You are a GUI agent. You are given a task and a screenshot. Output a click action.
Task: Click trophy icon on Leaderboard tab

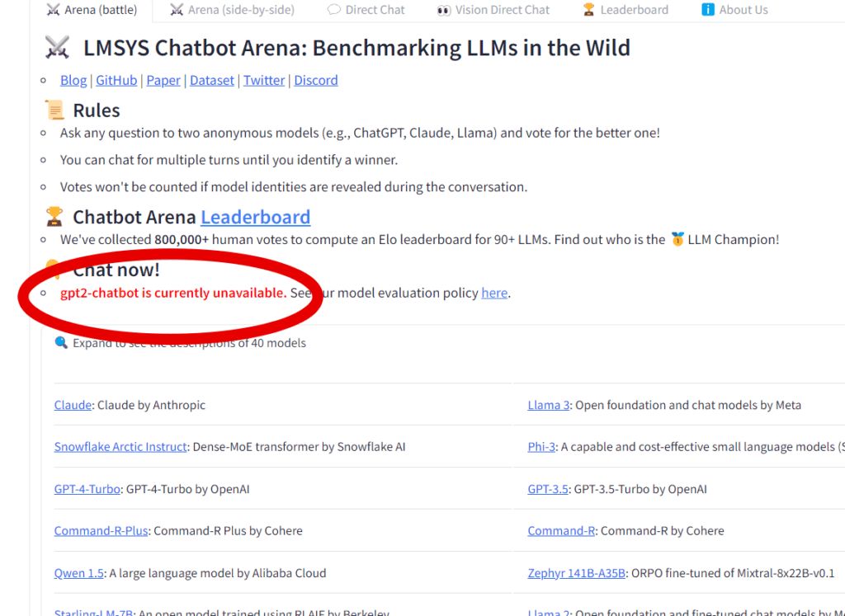point(588,10)
